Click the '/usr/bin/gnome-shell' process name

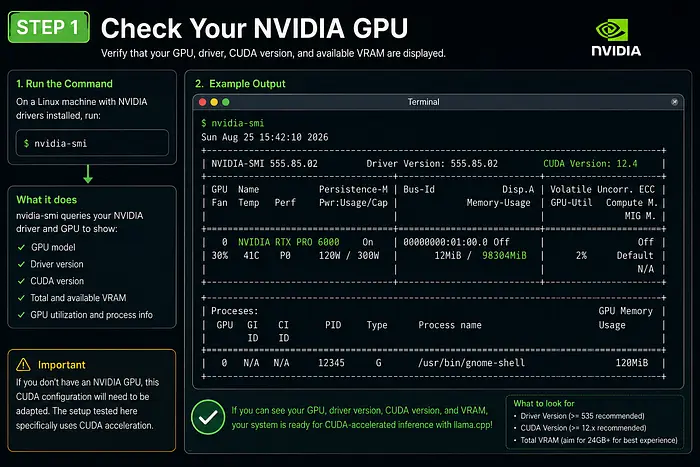471,363
